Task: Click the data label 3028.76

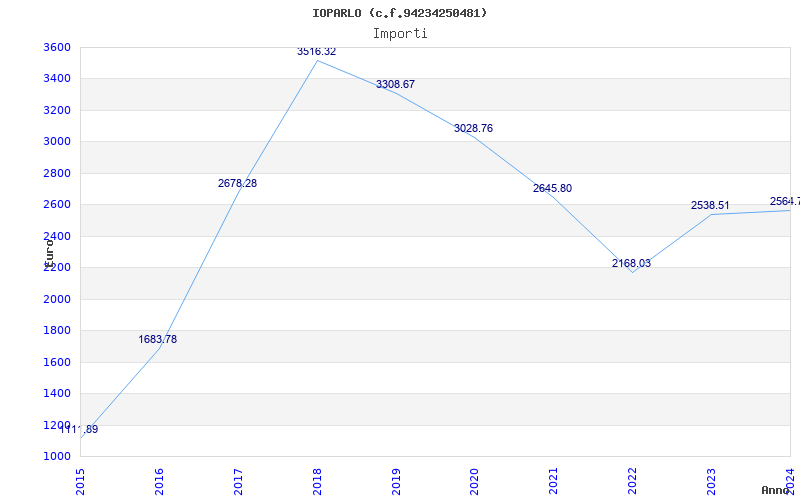Action: pos(473,128)
